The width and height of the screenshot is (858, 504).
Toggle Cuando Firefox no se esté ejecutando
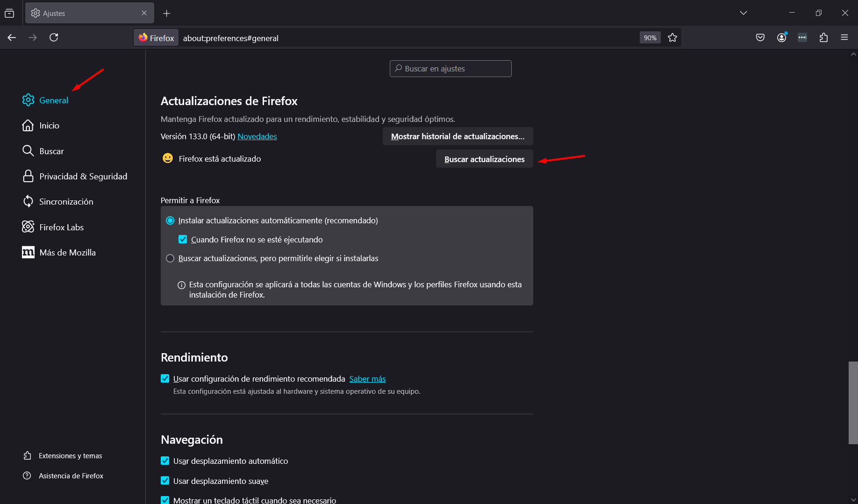(x=183, y=239)
